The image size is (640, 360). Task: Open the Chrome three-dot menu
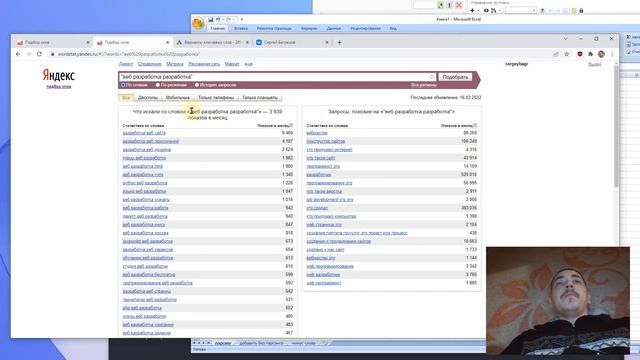point(612,54)
